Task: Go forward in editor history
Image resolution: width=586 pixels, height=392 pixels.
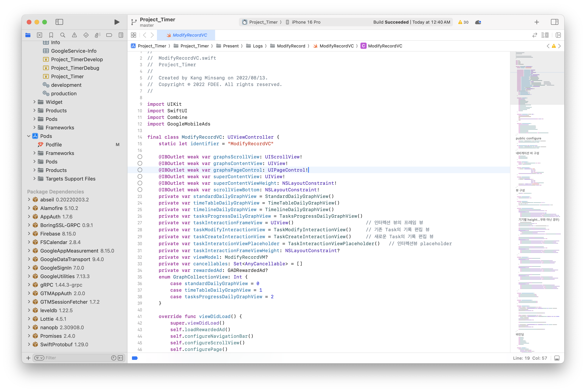Action: pyautogui.click(x=152, y=35)
